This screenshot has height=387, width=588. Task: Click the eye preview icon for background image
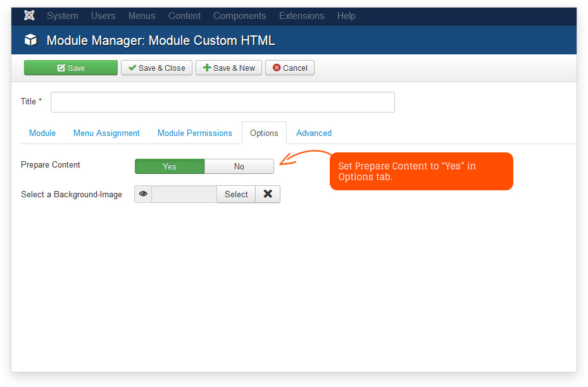pos(143,194)
